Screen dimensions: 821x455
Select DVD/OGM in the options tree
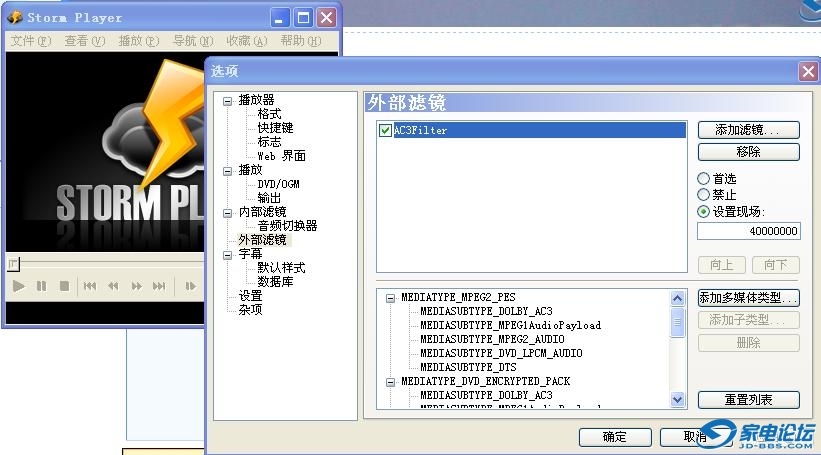279,184
